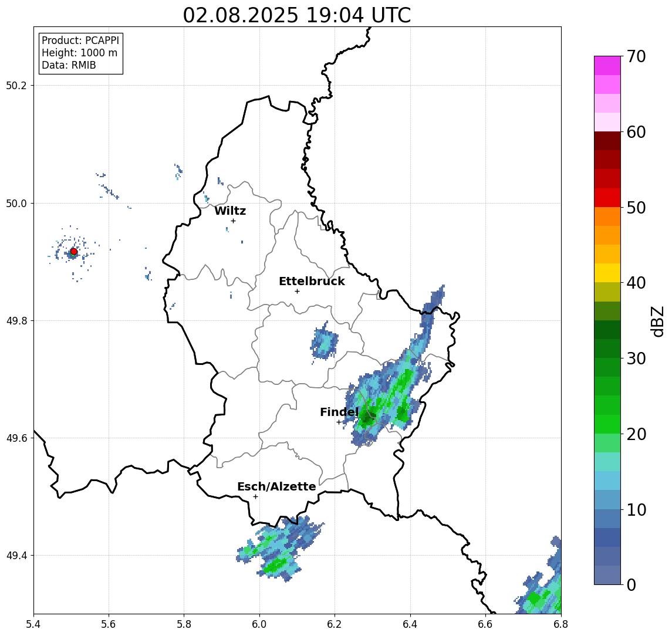Screen dimensions: 672x636
Task: Click the cross marker below Ettelbruck
Action: point(297,292)
